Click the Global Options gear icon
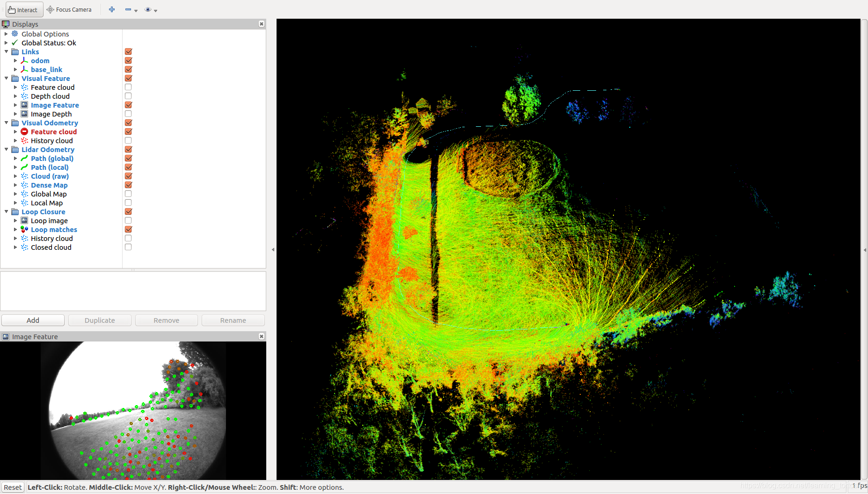The height and width of the screenshot is (494, 868). (15, 34)
